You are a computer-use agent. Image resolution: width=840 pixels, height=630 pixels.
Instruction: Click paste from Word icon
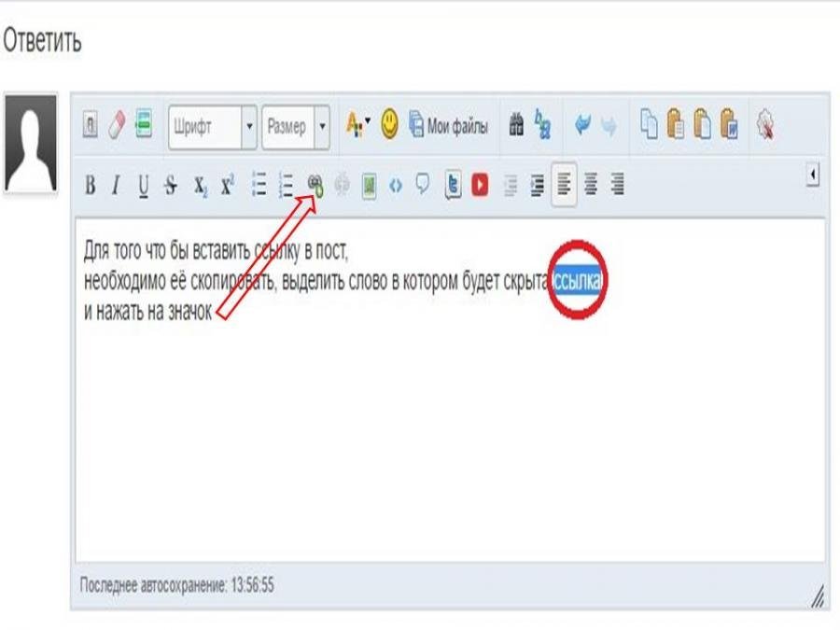729,124
